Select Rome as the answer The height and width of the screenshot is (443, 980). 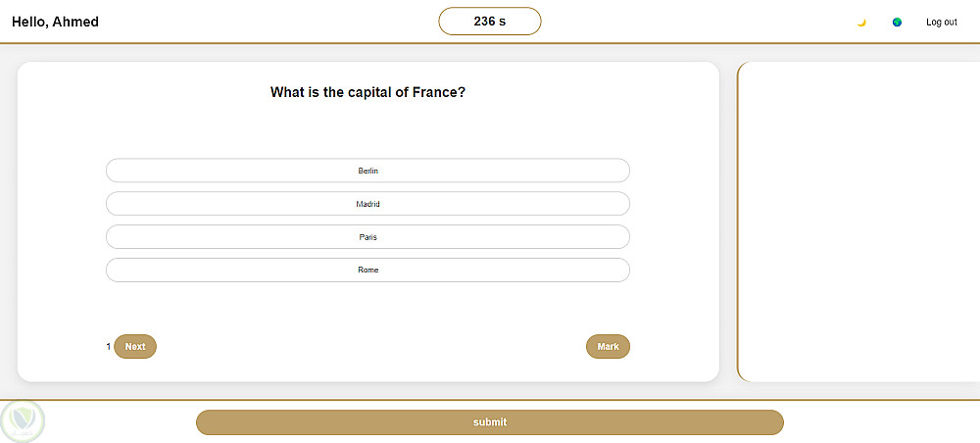367,270
